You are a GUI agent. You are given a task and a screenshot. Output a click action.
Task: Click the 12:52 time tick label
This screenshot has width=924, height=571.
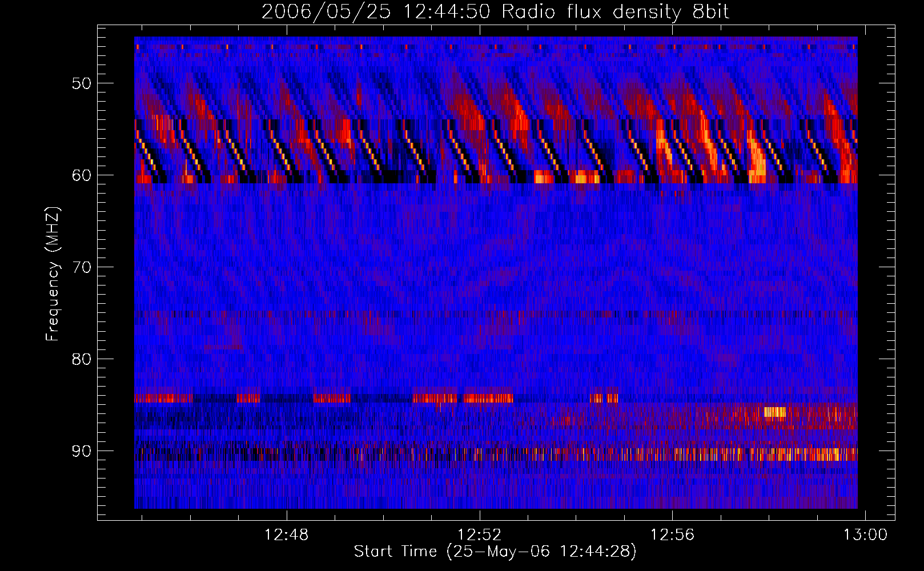pos(480,535)
